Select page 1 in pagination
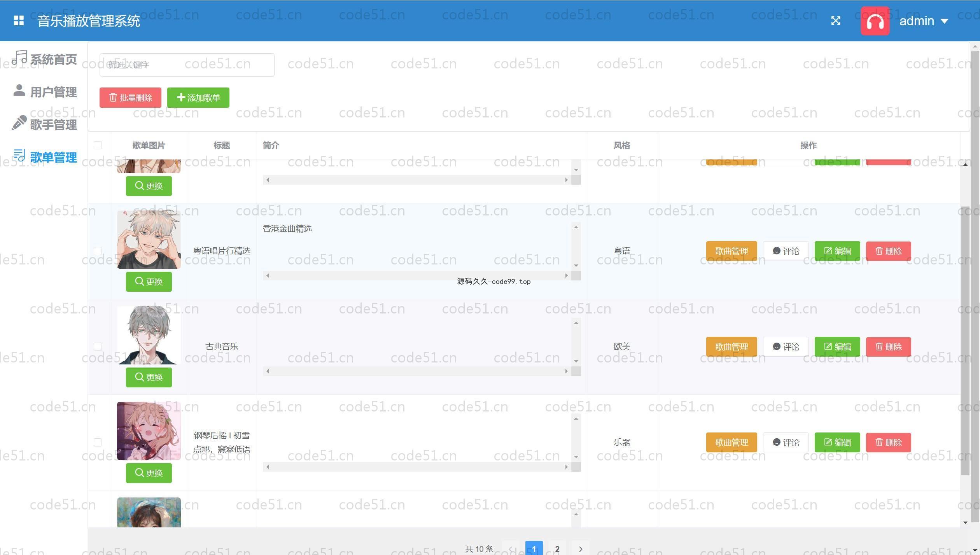 coord(534,549)
